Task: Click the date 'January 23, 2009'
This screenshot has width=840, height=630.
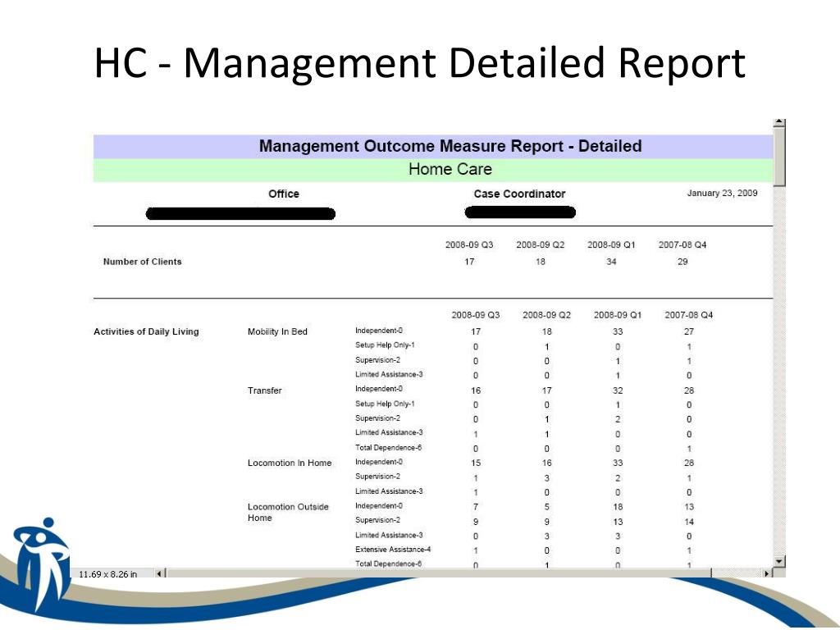Action: coord(722,194)
